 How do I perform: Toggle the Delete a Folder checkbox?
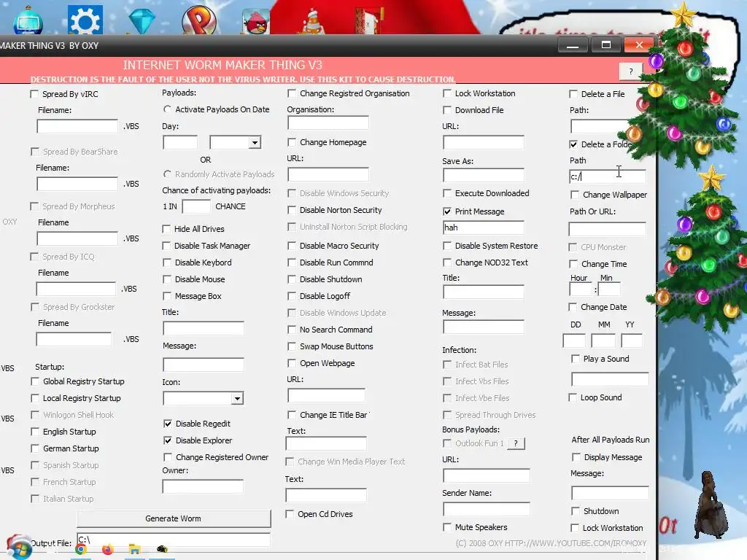pyautogui.click(x=573, y=144)
